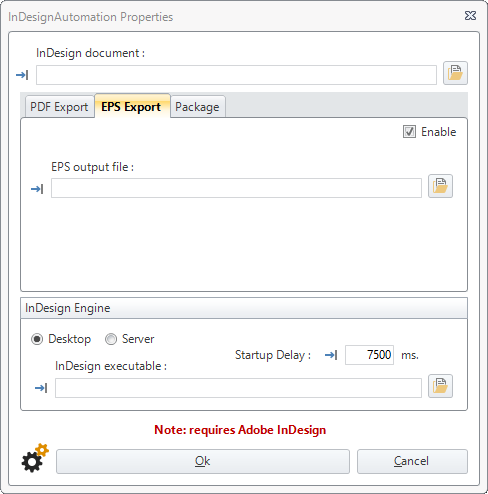Open the Package tab
The height and width of the screenshot is (494, 488).
[197, 107]
